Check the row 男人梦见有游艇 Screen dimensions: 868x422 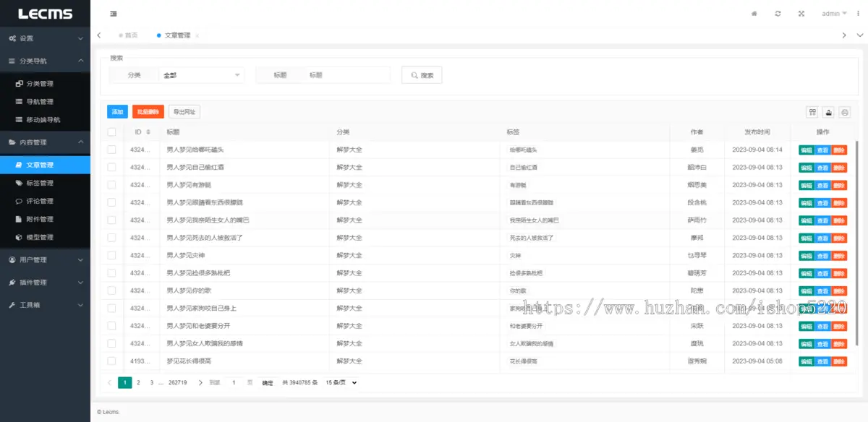111,185
